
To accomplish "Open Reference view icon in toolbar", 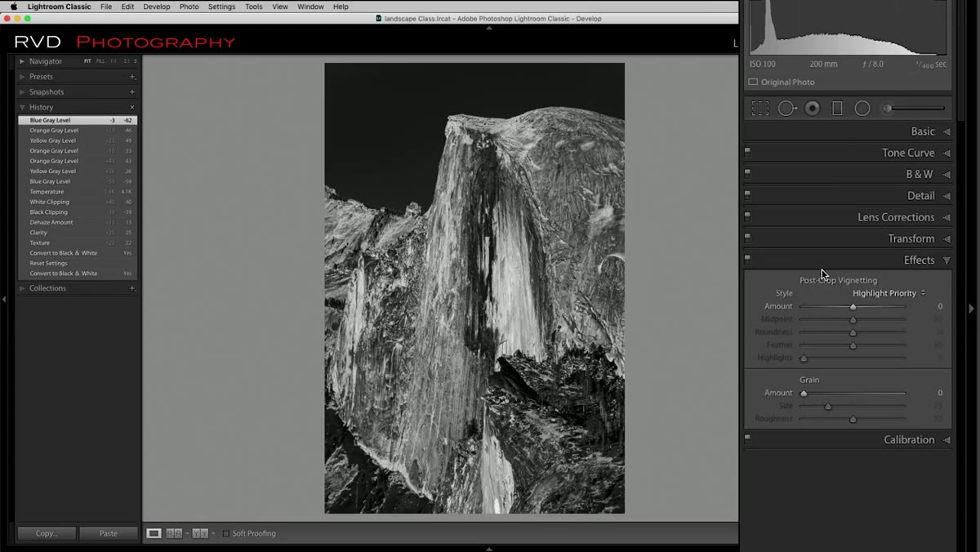I will point(174,533).
